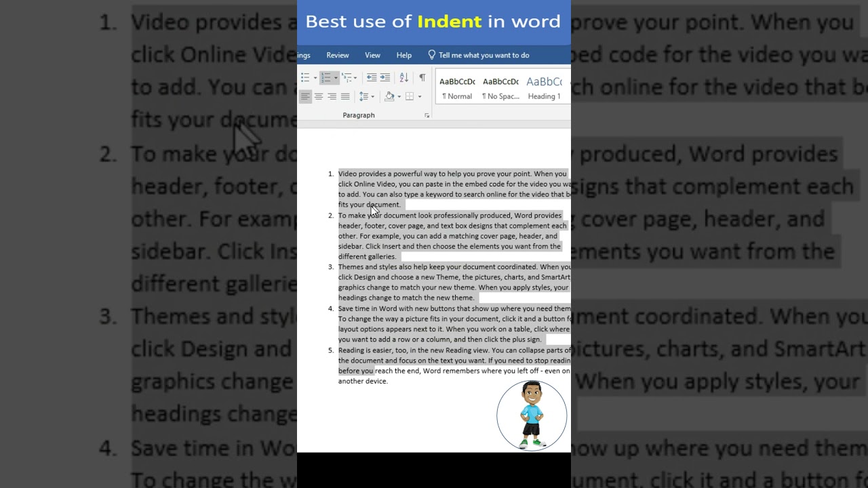Open the Paragraph settings dialog launcher
This screenshot has height=488, width=868.
[x=427, y=116]
